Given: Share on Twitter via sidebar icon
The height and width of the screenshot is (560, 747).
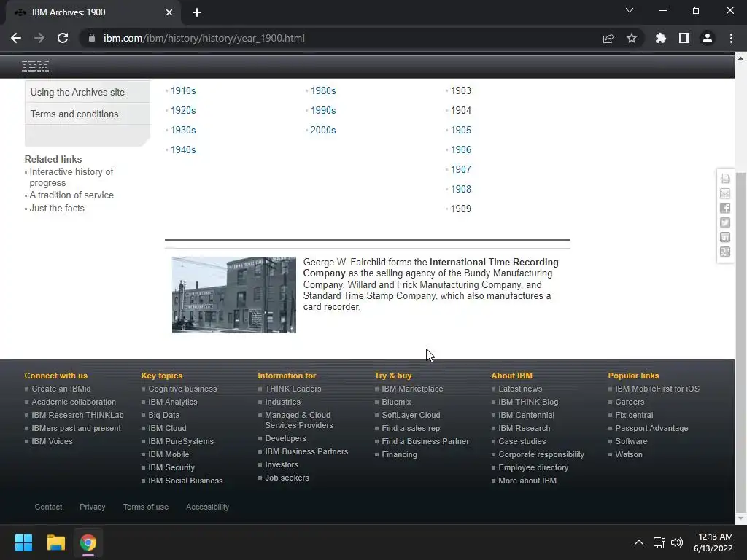Looking at the screenshot, I should click(725, 223).
